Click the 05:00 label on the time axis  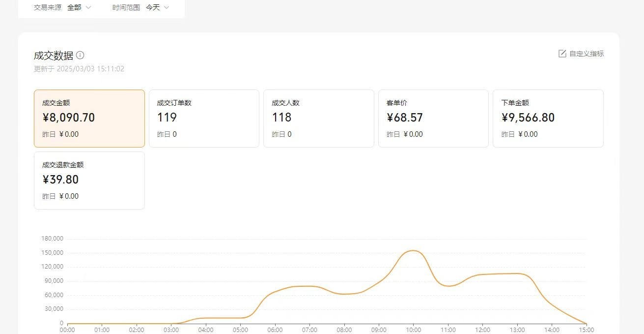click(240, 330)
